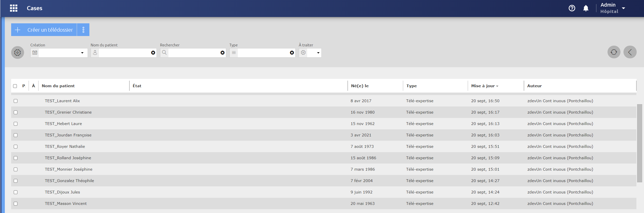
Task: Click the gear icon in À traiter filter
Action: tap(303, 52)
